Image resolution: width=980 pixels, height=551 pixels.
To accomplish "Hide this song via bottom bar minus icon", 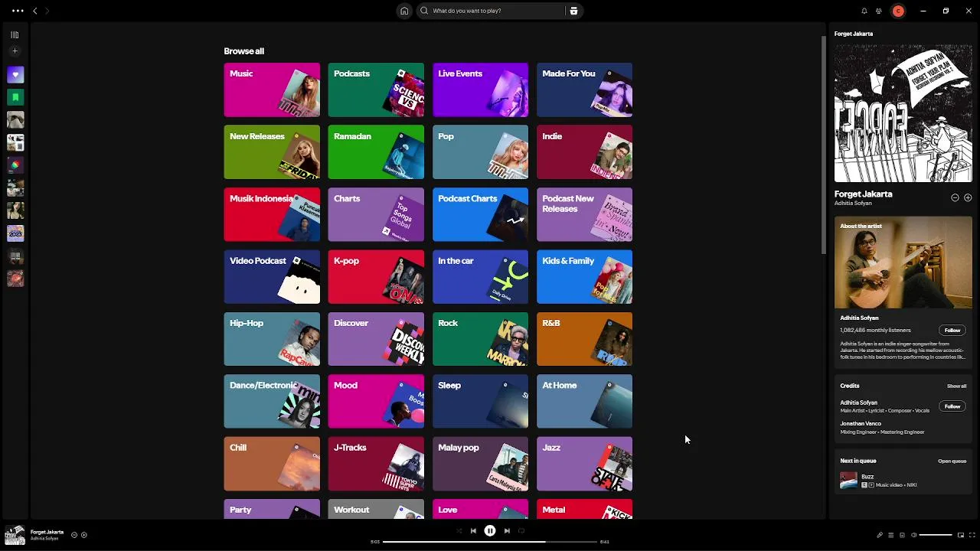I will pos(74,535).
